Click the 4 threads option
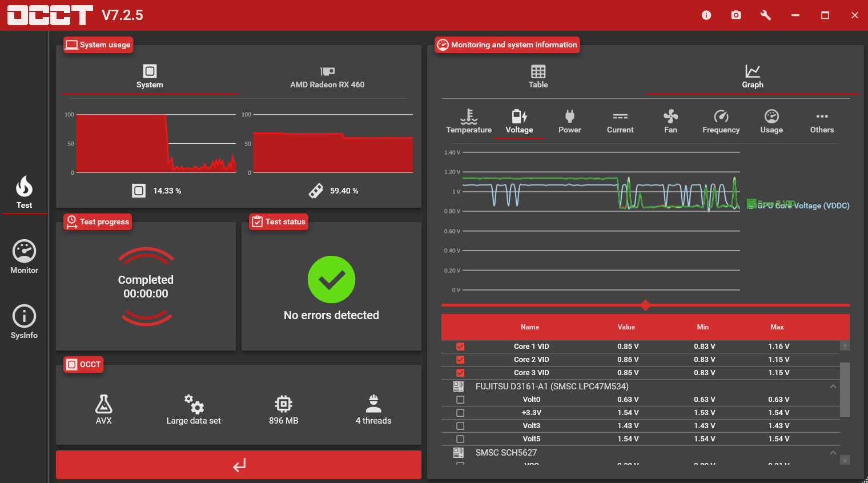This screenshot has width=868, height=483. click(373, 409)
